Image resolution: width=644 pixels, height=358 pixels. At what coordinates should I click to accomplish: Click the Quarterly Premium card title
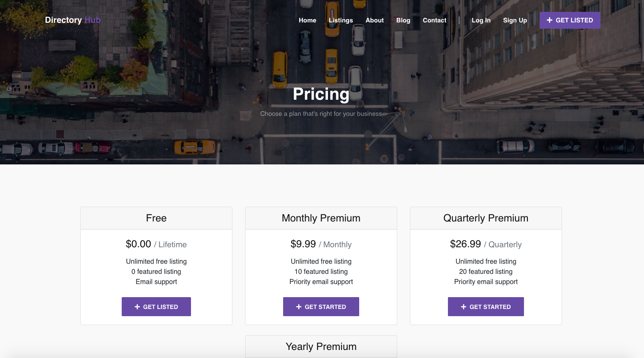(486, 218)
